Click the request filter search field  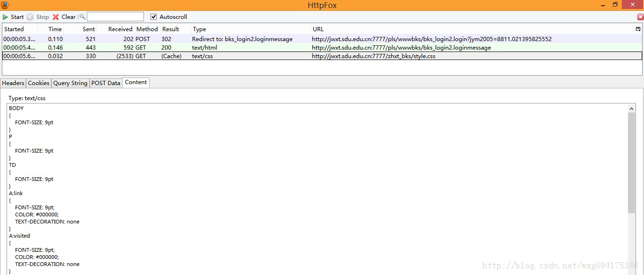[x=115, y=17]
